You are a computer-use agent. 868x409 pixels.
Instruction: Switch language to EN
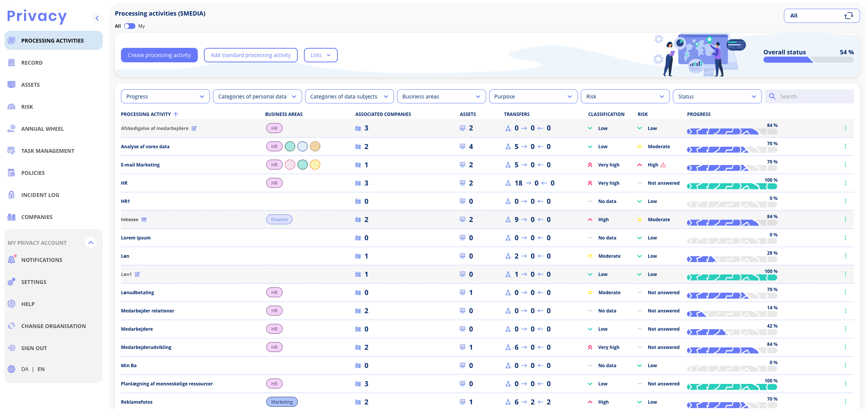[41, 369]
